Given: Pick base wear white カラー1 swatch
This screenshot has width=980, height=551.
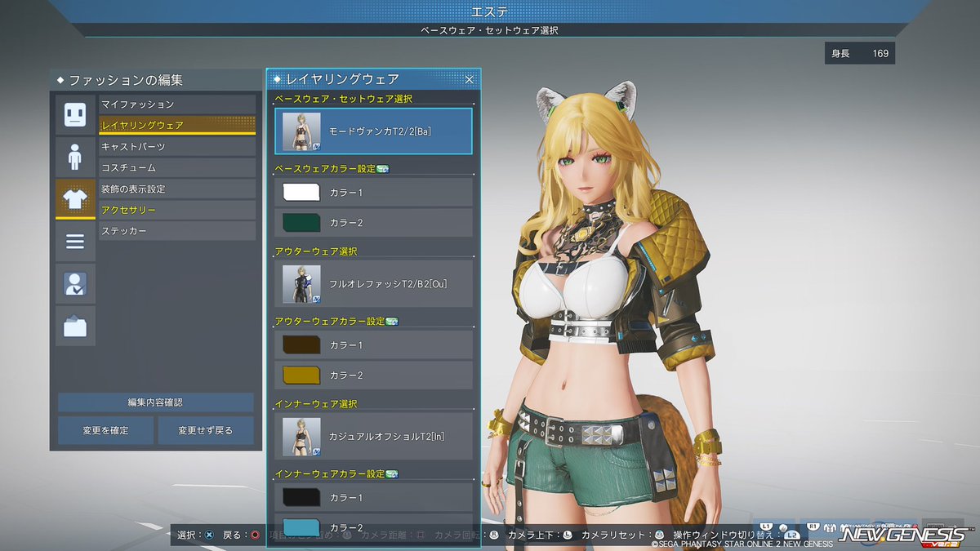Looking at the screenshot, I should 303,192.
